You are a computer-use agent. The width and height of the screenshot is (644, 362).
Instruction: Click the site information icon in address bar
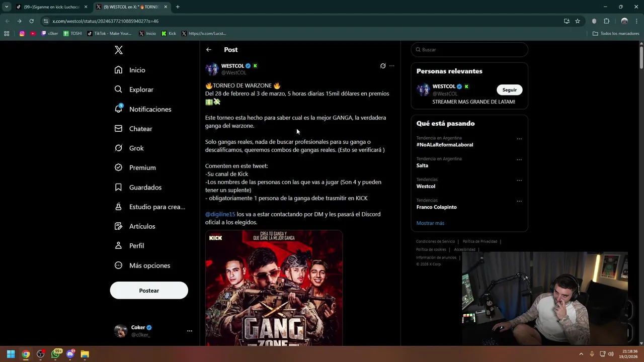tap(46, 21)
